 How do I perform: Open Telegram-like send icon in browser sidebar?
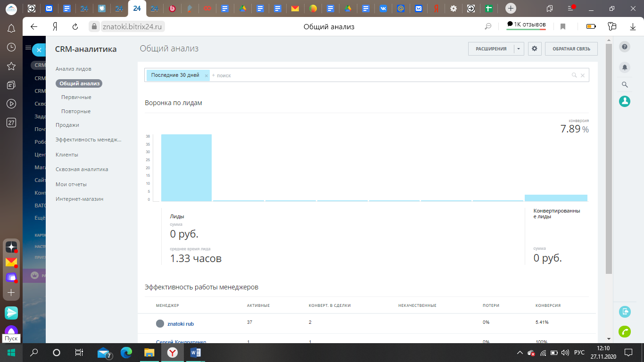point(11,313)
